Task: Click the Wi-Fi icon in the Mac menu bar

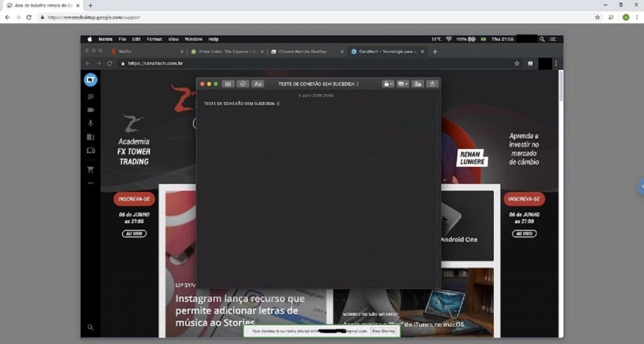Action: (448, 39)
